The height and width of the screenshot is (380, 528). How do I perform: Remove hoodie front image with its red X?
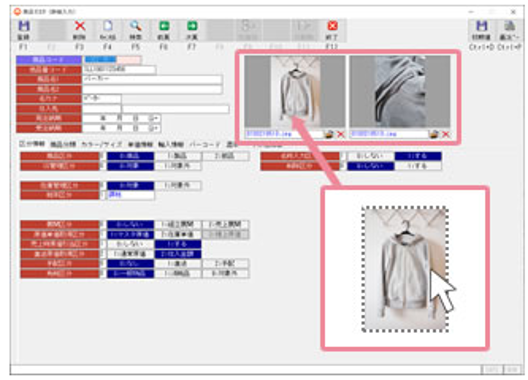point(341,134)
